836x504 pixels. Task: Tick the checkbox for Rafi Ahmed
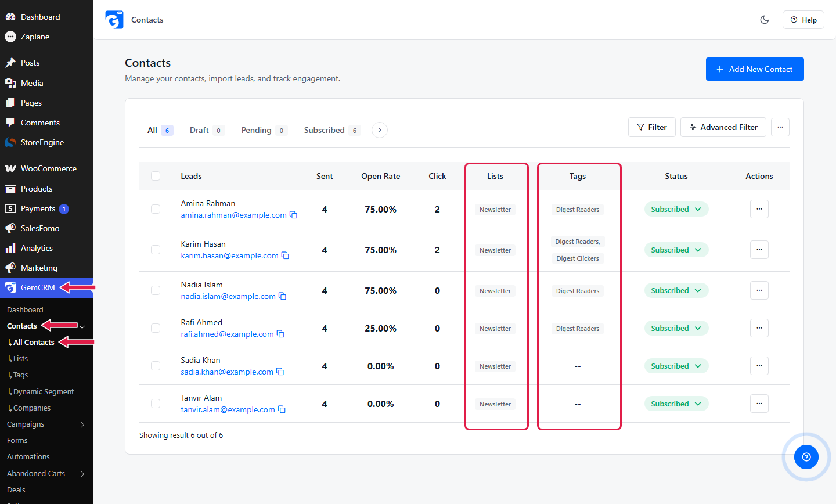[x=156, y=328]
